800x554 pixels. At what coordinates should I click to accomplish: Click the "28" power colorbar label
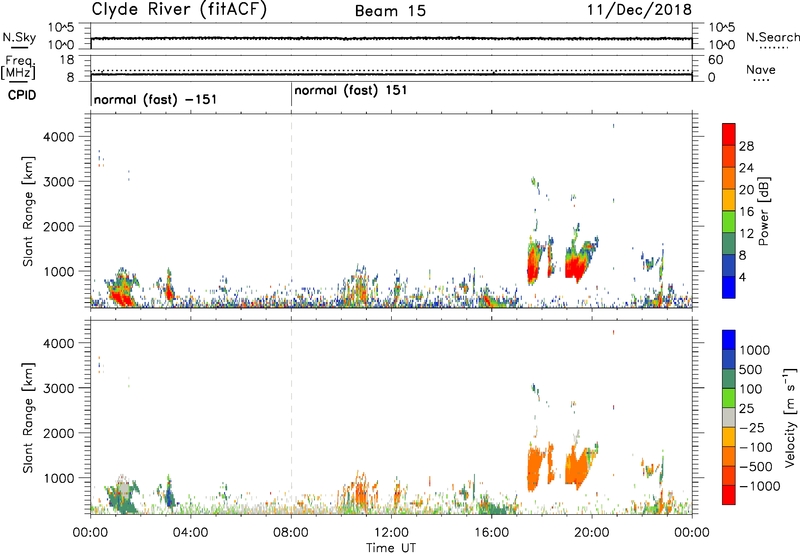coord(746,146)
